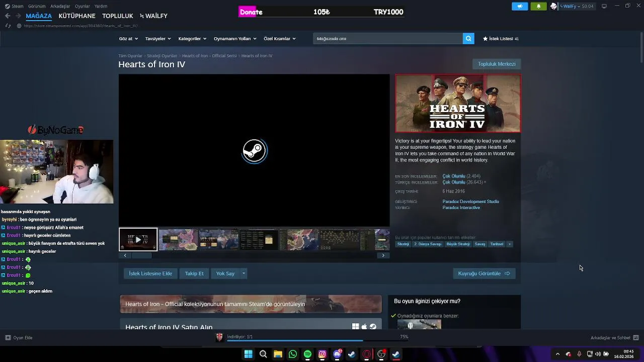The image size is (644, 362).
Task: Click the Takip Et button
Action: [194, 274]
